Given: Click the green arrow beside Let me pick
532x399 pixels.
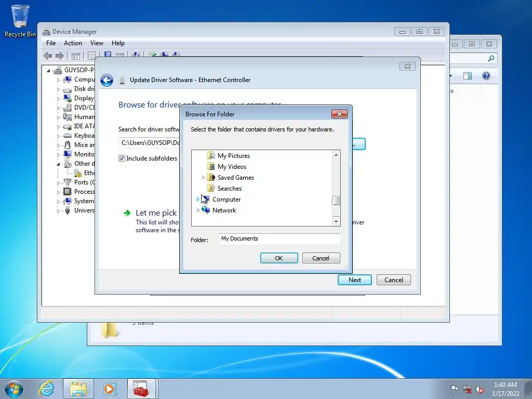Looking at the screenshot, I should click(x=127, y=213).
